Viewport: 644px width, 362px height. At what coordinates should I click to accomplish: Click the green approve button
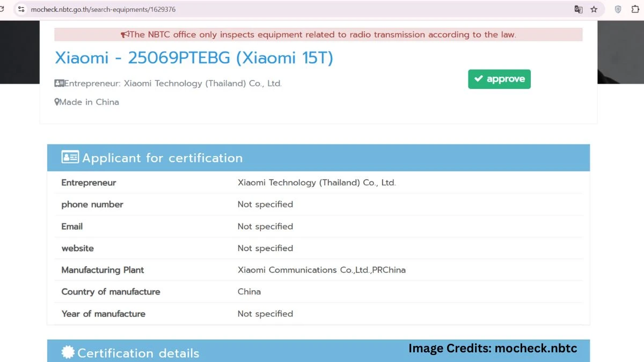pos(499,79)
